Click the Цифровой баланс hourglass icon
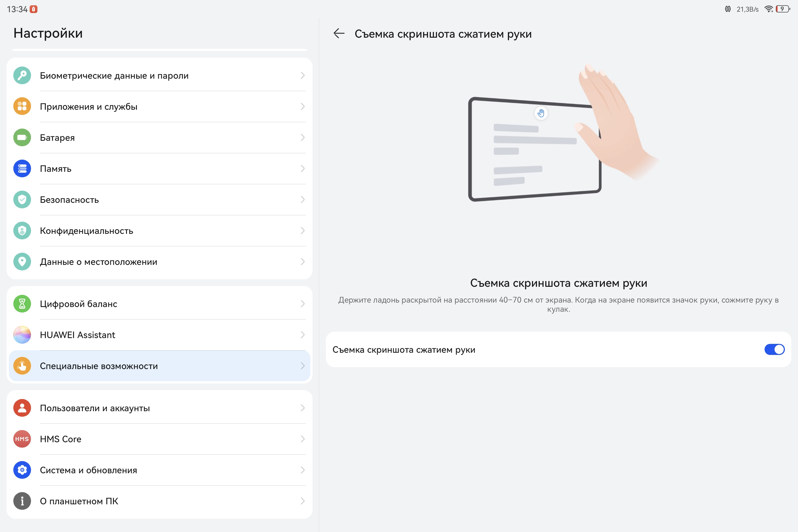798x532 pixels. (22, 304)
